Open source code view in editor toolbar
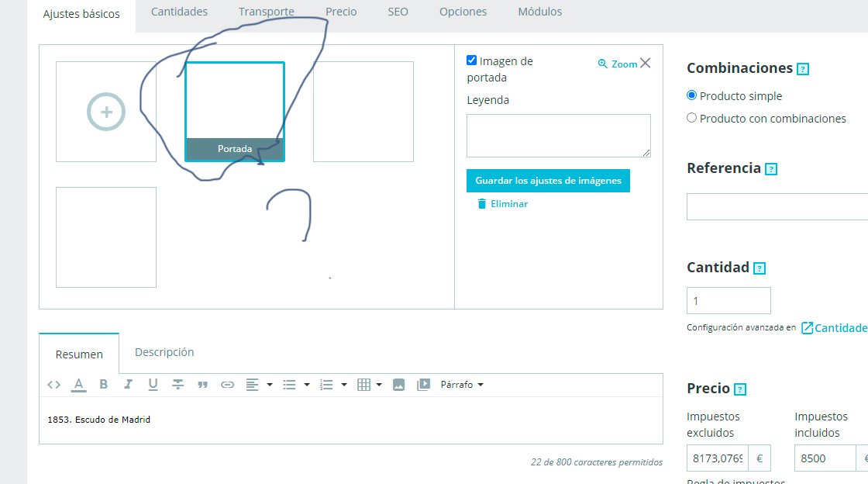This screenshot has width=868, height=484. (x=53, y=384)
